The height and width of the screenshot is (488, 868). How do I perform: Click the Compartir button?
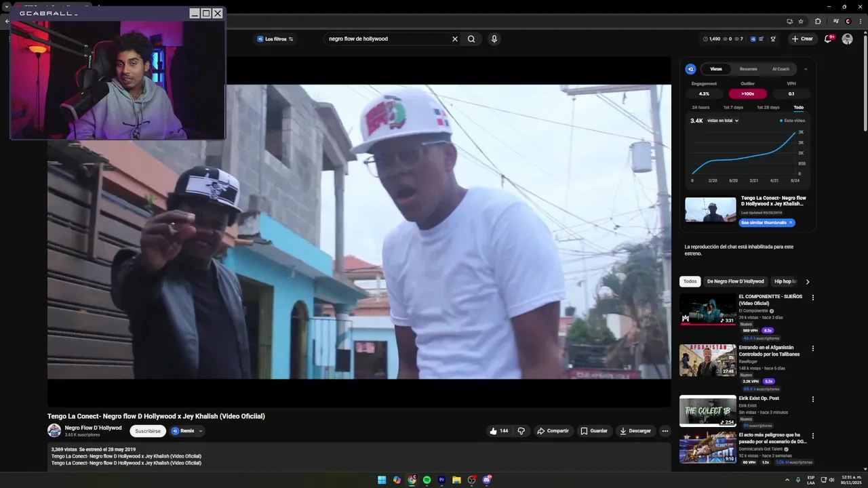(x=553, y=431)
